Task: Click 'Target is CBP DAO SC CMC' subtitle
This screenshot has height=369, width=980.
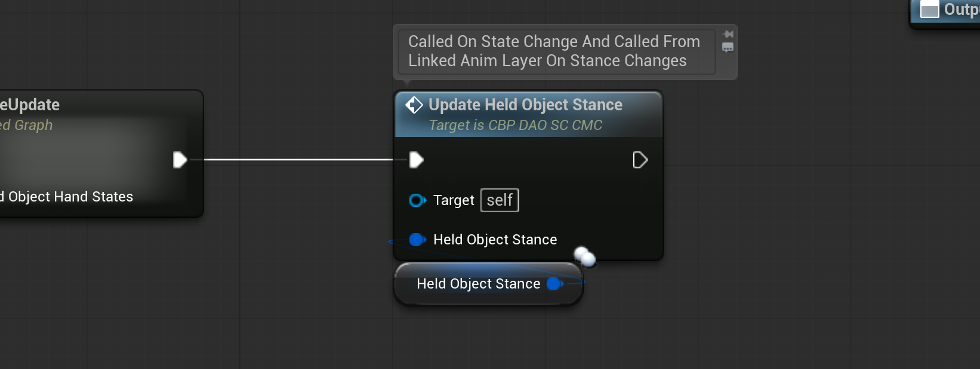Action: point(516,125)
